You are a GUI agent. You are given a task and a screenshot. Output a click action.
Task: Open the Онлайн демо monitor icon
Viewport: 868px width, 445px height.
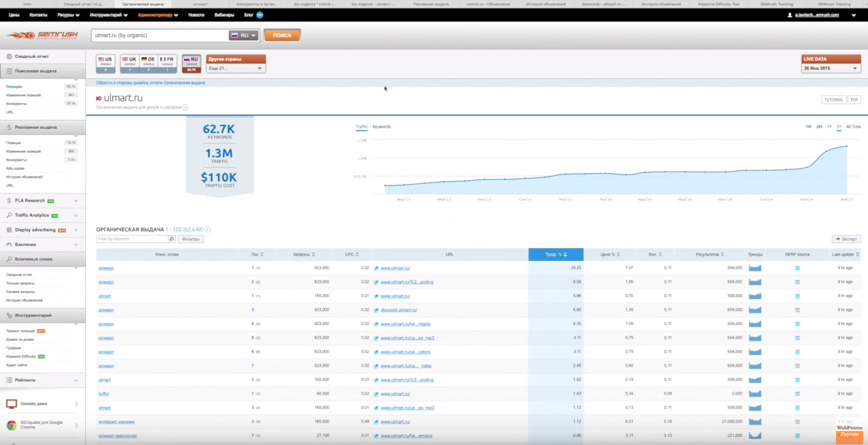coord(12,404)
